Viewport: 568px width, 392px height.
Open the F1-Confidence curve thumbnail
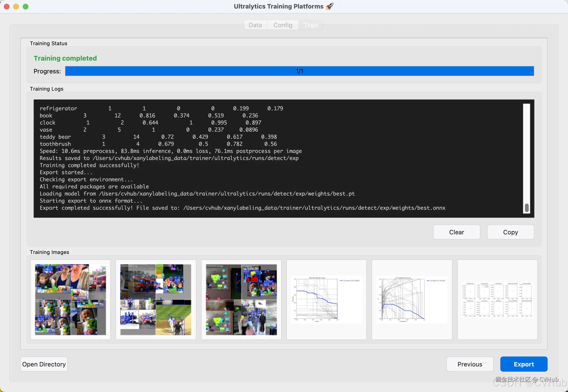click(x=412, y=300)
